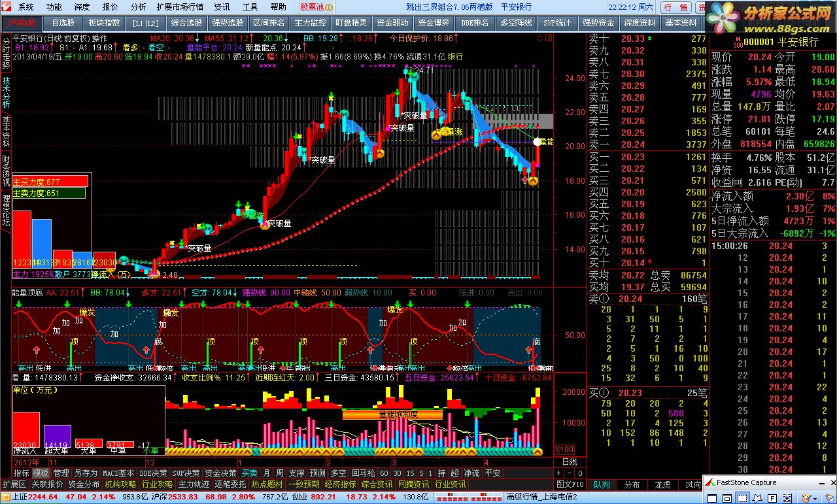Click the 资金决策 template tab
The image size is (837, 504).
tap(220, 473)
